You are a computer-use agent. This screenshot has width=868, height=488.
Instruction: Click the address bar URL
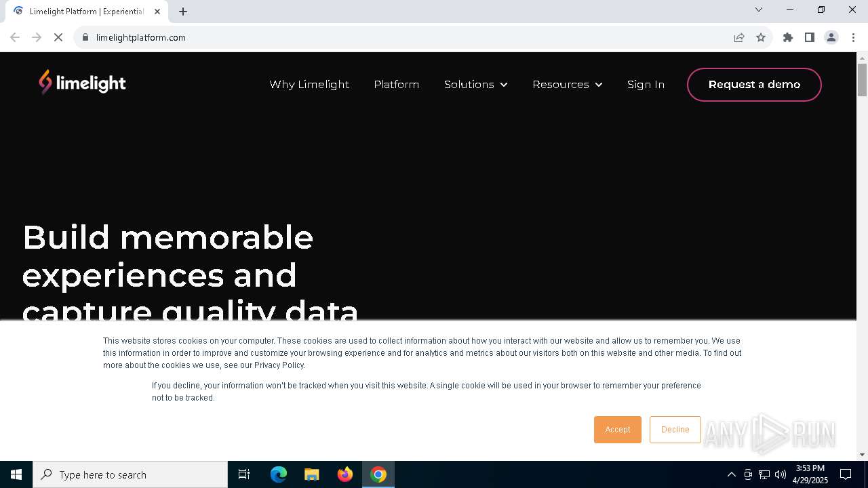141,37
